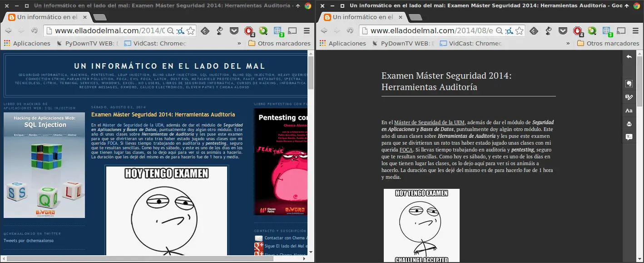Image resolution: width=644 pixels, height=263 pixels.
Task: Expand hidden bookmarks chevron in right window
Action: tap(568, 43)
